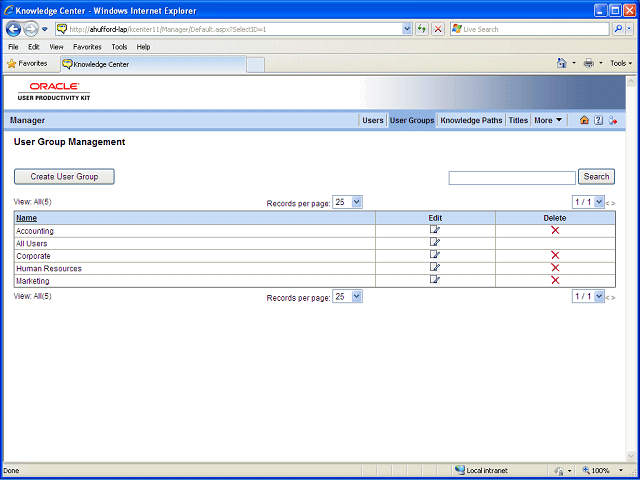Screen dimensions: 640x480
Task: Open top page selector 1 / 1 dropdown
Action: (x=588, y=202)
